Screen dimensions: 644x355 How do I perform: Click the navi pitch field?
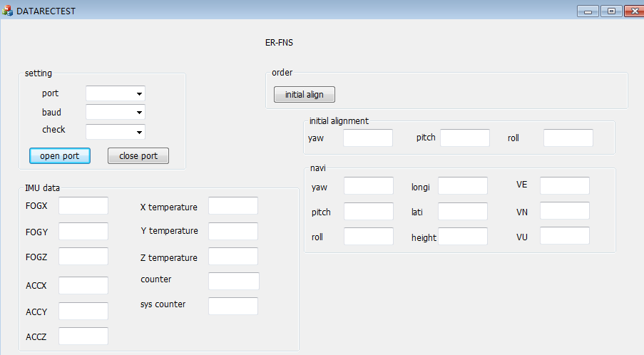point(369,212)
